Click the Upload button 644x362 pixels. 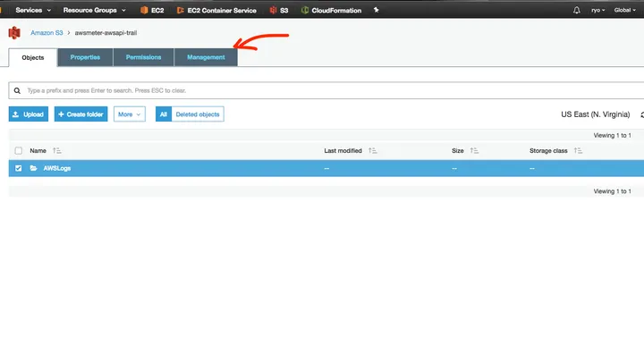click(x=29, y=114)
